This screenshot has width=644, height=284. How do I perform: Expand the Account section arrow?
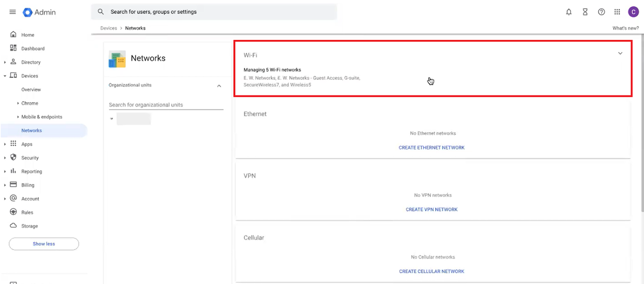5,199
